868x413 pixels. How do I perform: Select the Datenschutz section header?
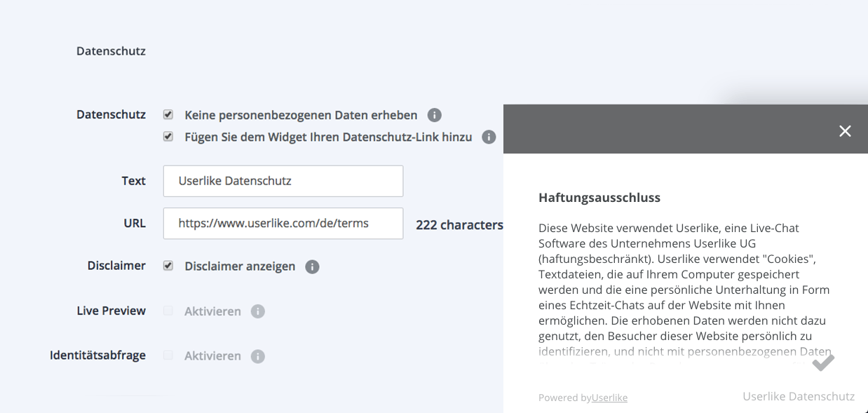click(x=110, y=50)
